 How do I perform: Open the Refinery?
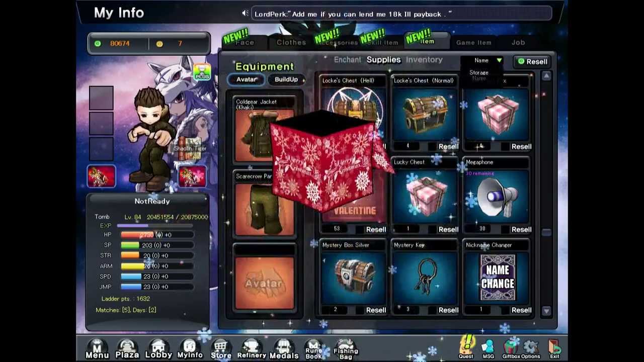[252, 349]
